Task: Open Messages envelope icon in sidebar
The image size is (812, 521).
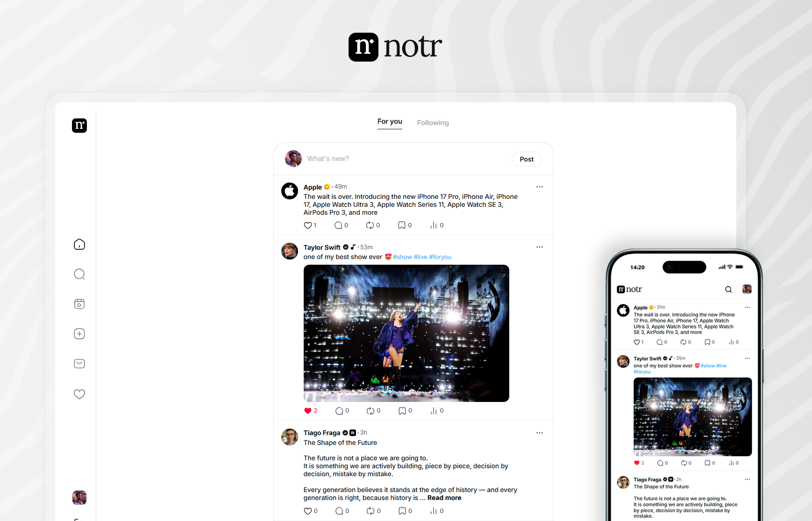Action: coord(79,364)
